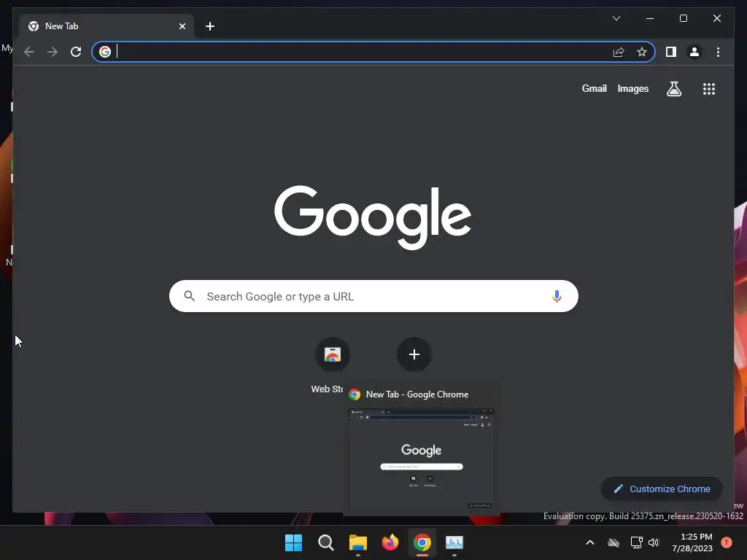Open the Images link
Screen dimensions: 747x560
pos(632,88)
